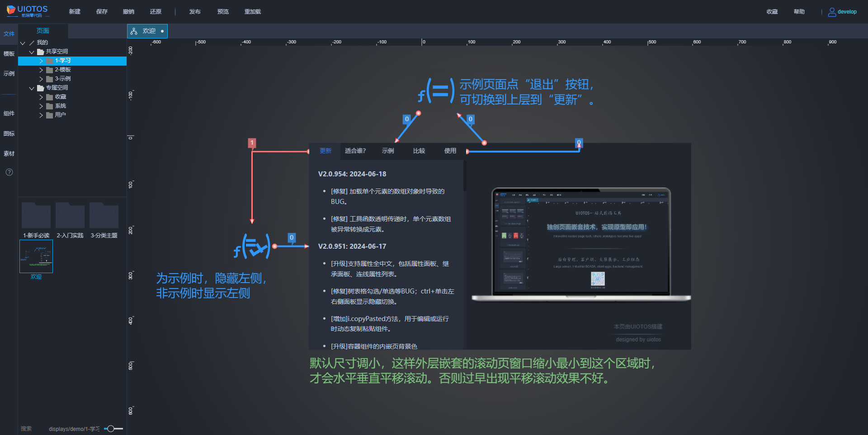Click 预览 to preview the page
868x435 pixels.
223,12
